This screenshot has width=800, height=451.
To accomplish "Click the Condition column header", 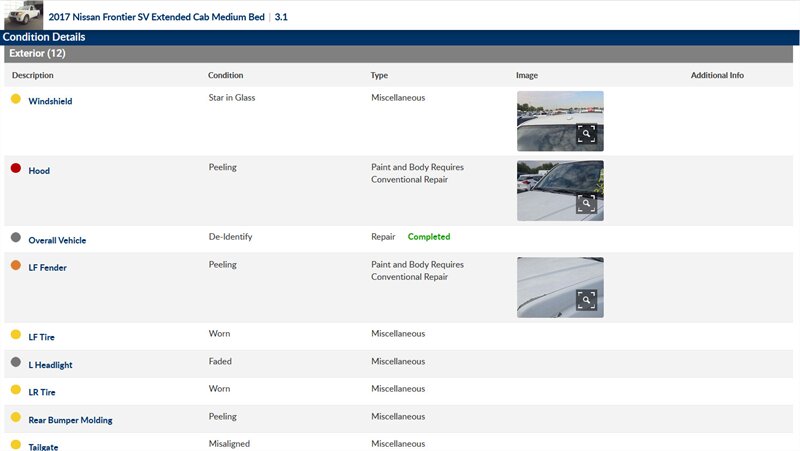I will coord(225,76).
